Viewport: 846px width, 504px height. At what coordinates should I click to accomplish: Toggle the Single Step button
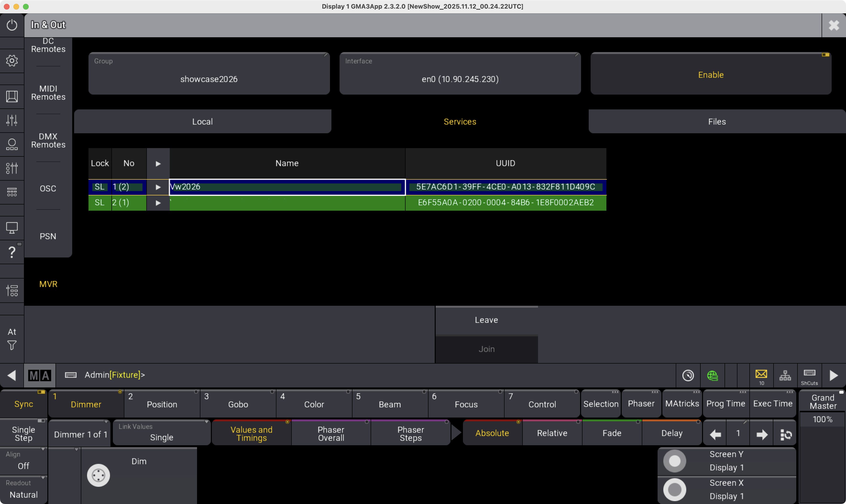coord(23,434)
